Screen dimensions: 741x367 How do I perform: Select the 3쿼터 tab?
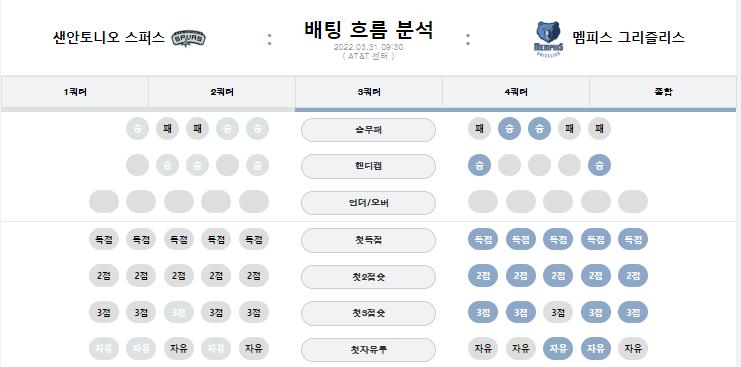(369, 92)
